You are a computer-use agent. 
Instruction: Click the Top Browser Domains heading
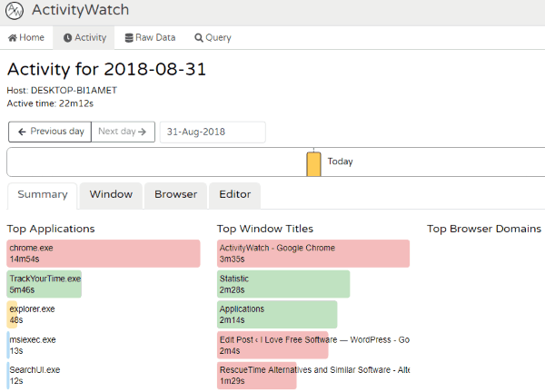pos(484,229)
